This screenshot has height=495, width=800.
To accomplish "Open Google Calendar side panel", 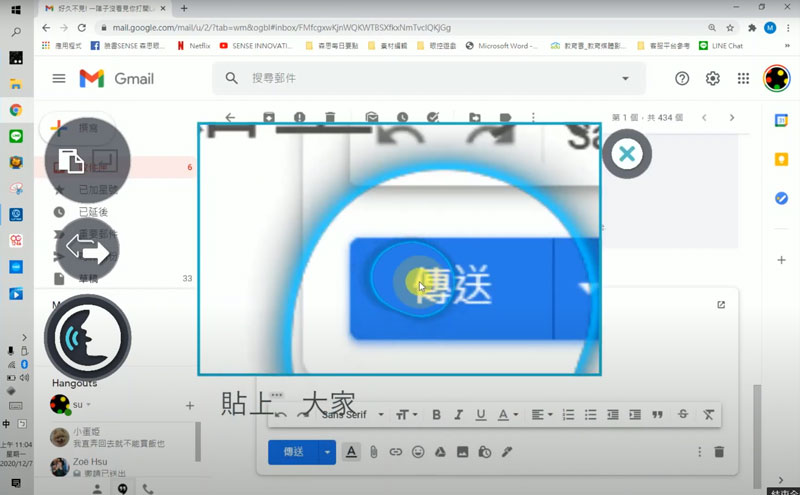I will pos(781,120).
